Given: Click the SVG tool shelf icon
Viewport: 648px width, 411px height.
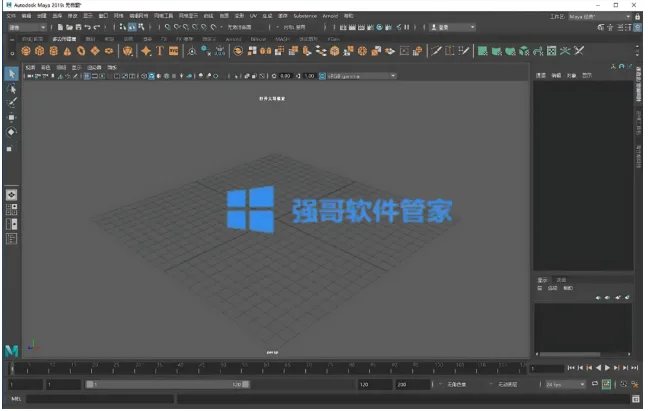Looking at the screenshot, I should (174, 51).
